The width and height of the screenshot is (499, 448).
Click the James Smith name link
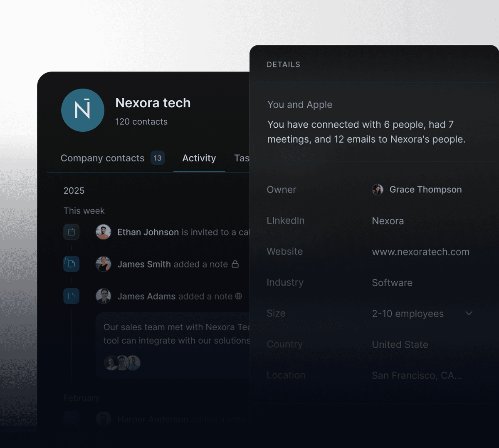[x=144, y=264]
